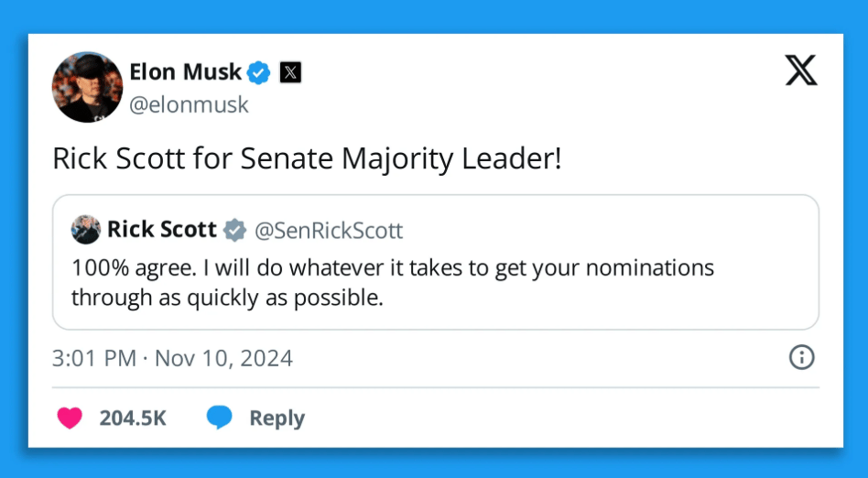Click the 204.5K likes count
Image resolution: width=868 pixels, height=478 pixels.
[133, 418]
